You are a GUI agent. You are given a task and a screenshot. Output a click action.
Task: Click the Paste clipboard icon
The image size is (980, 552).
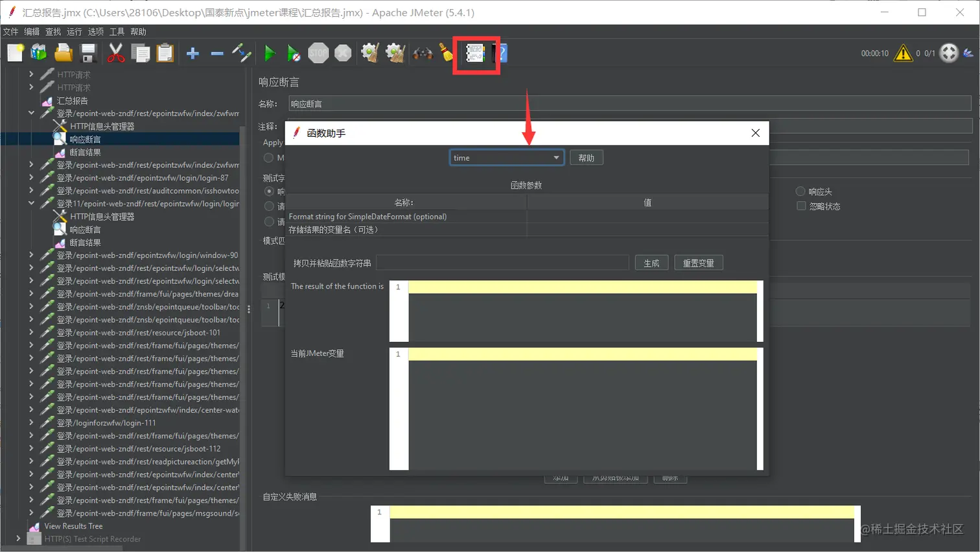[165, 53]
